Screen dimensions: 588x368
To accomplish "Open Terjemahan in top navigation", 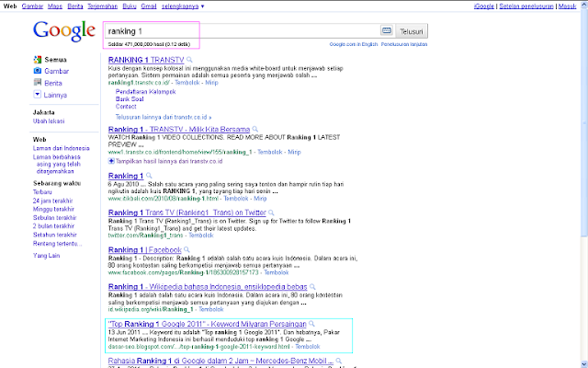I will click(x=102, y=6).
